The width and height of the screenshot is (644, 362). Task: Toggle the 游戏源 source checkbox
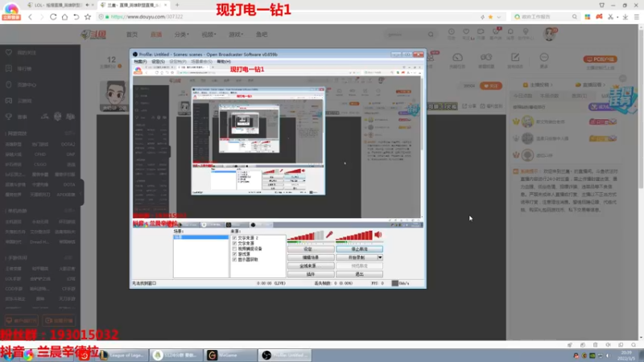234,254
